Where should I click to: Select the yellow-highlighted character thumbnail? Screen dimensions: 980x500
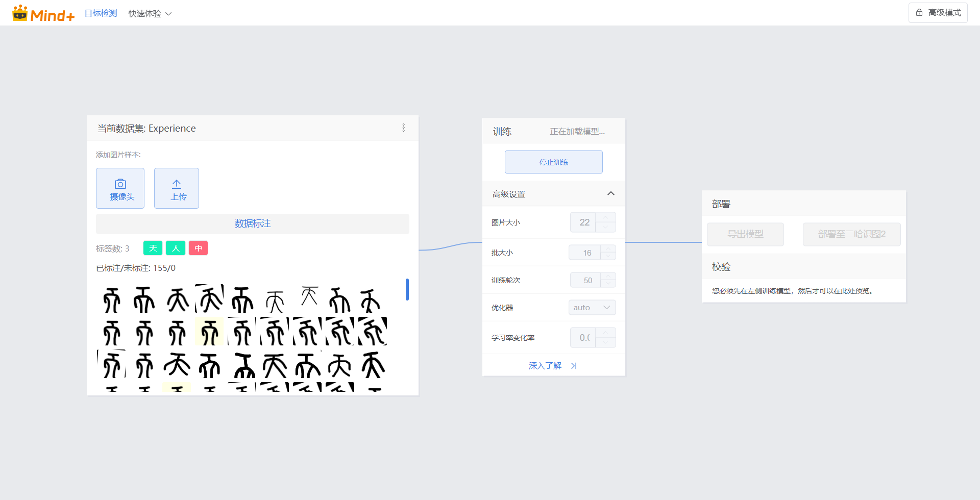click(209, 332)
